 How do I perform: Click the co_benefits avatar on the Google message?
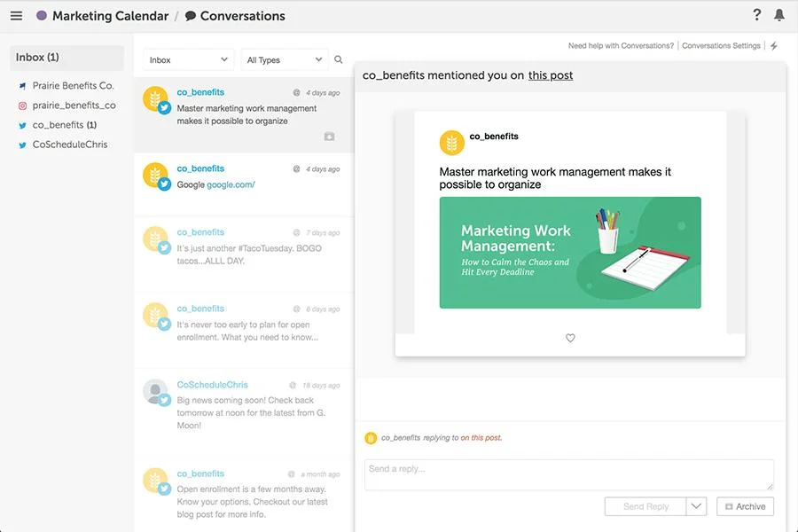point(156,176)
